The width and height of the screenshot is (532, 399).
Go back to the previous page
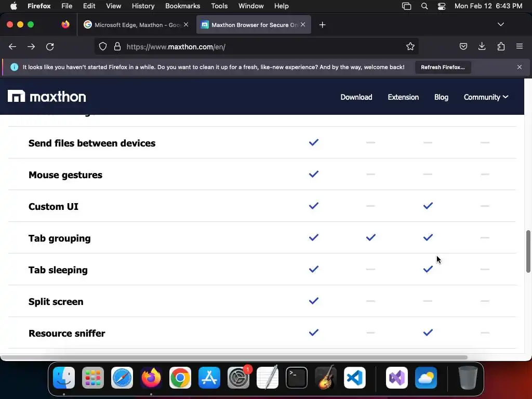point(12,47)
